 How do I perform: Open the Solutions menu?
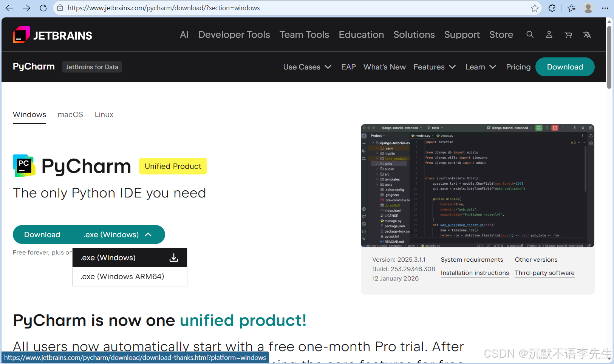(x=414, y=34)
